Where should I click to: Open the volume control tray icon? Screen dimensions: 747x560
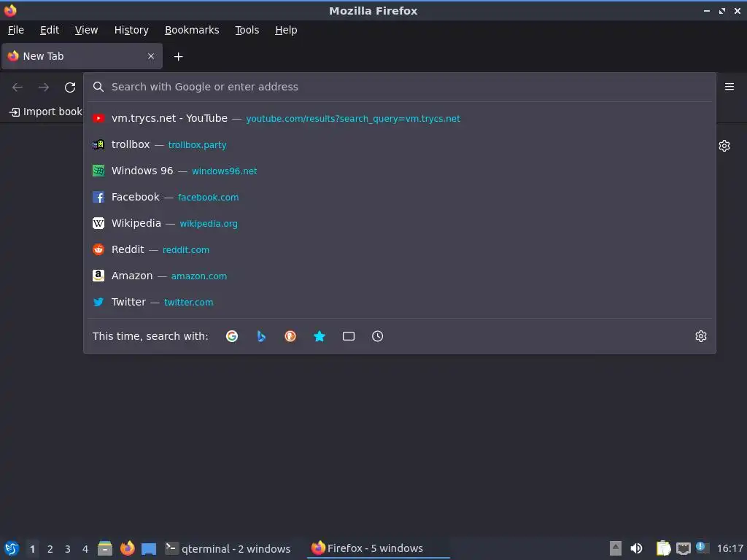(x=636, y=548)
